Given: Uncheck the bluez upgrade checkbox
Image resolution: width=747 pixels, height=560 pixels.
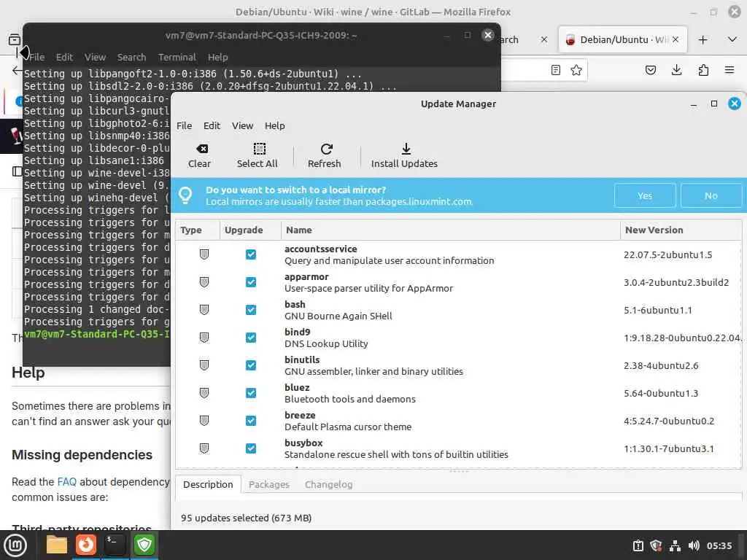Looking at the screenshot, I should pos(251,392).
